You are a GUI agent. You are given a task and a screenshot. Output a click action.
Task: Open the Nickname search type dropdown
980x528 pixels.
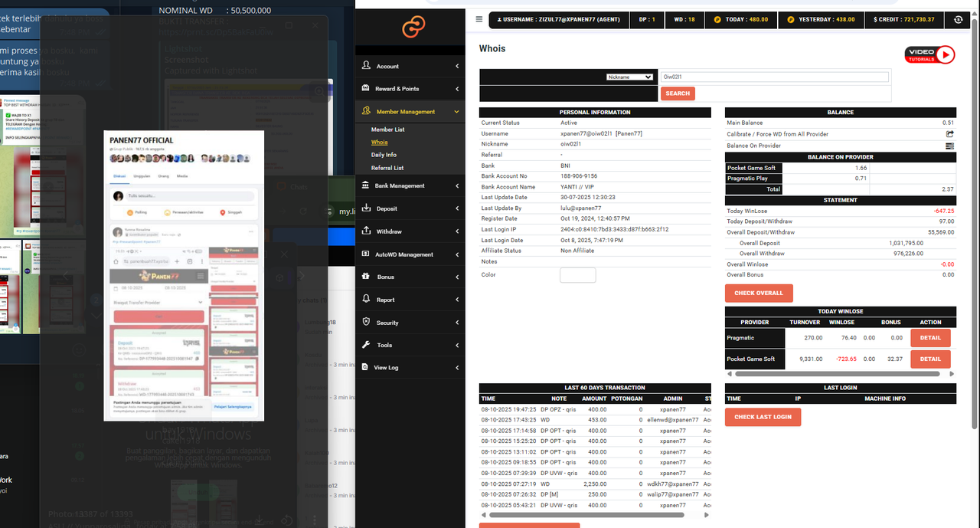[629, 77]
